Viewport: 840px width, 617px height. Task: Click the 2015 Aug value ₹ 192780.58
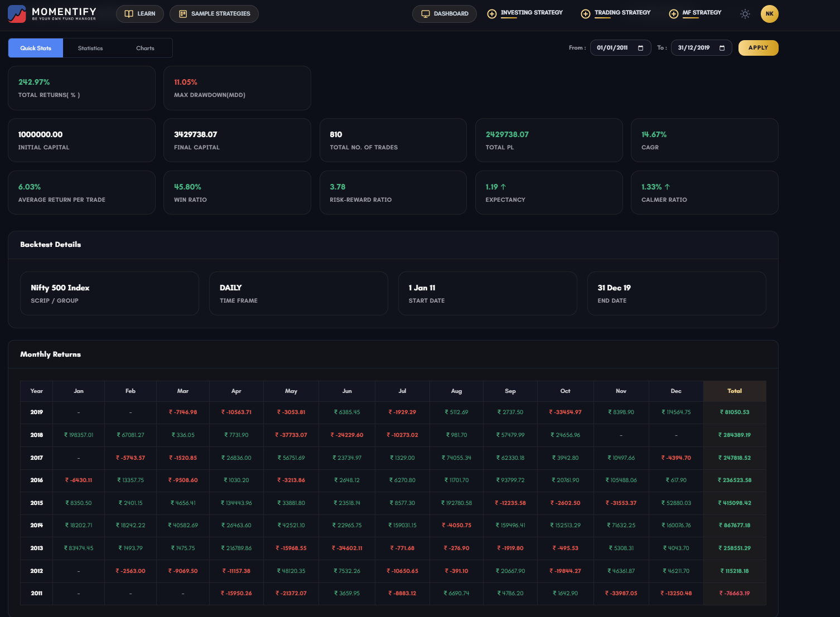tap(456, 503)
